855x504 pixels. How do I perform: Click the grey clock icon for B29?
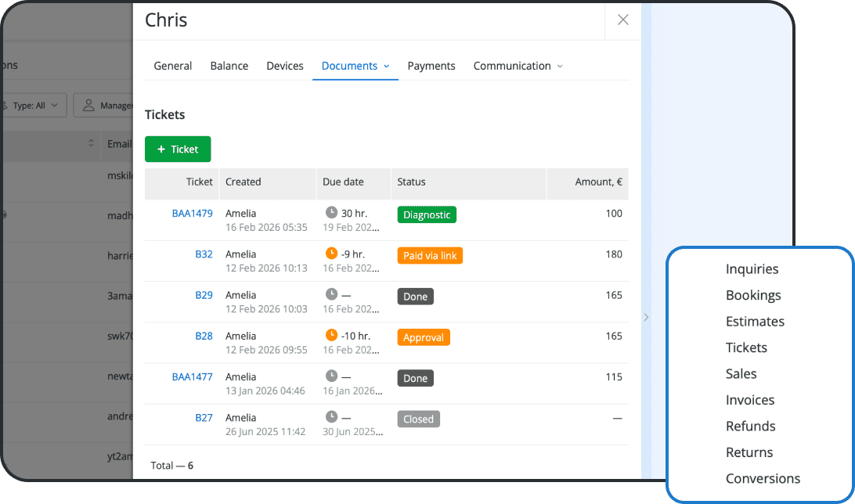click(331, 294)
